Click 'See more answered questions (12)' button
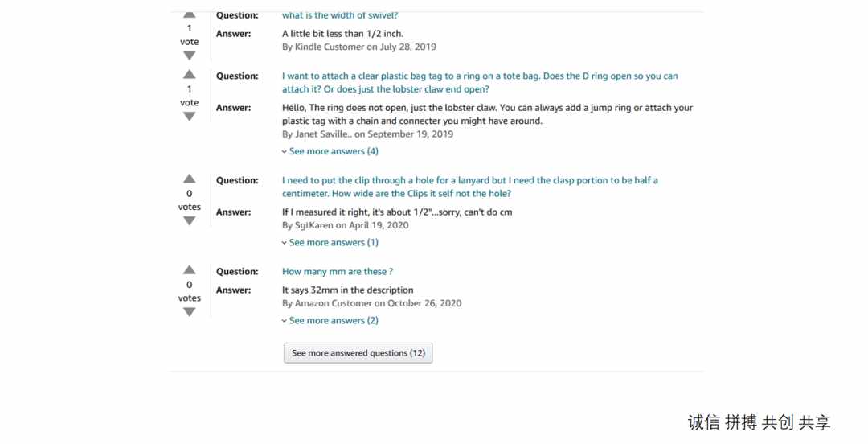Image resolution: width=868 pixels, height=444 pixels. (x=358, y=353)
